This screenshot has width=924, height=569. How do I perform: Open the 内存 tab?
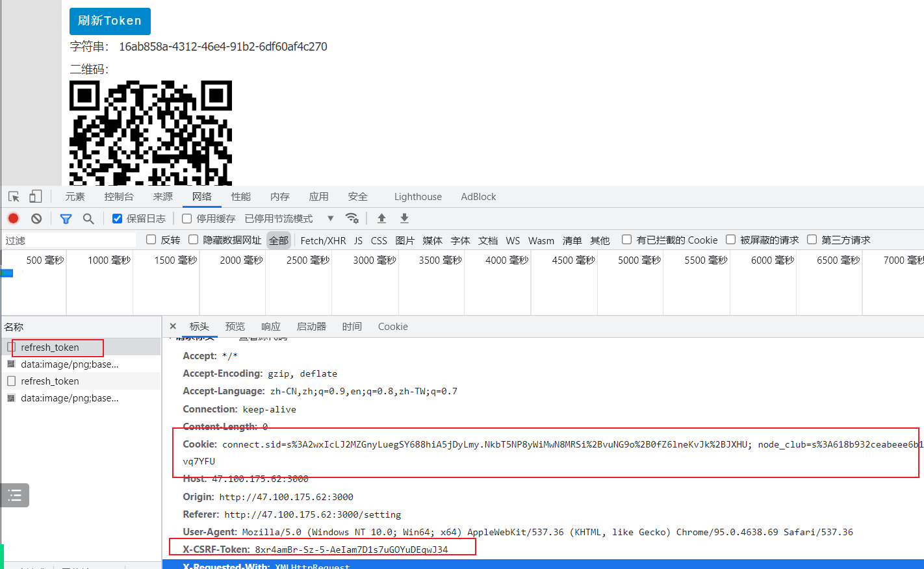coord(280,197)
